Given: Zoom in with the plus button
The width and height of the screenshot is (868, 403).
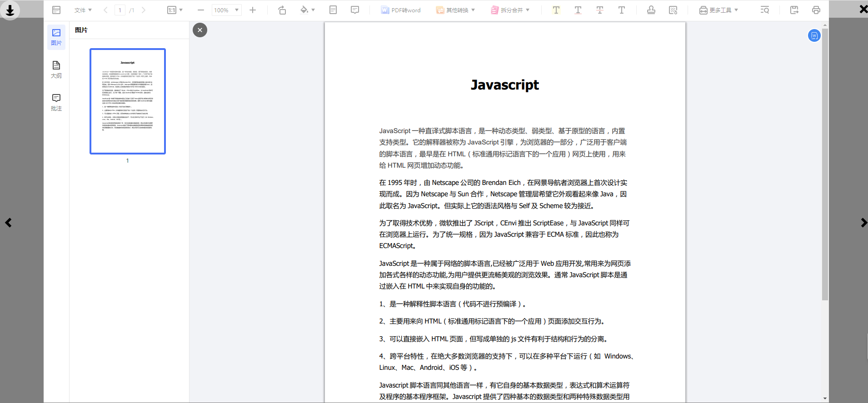Looking at the screenshot, I should [253, 10].
